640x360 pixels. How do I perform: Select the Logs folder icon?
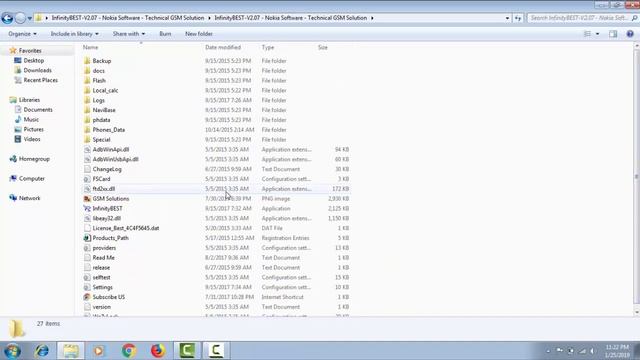(87, 100)
